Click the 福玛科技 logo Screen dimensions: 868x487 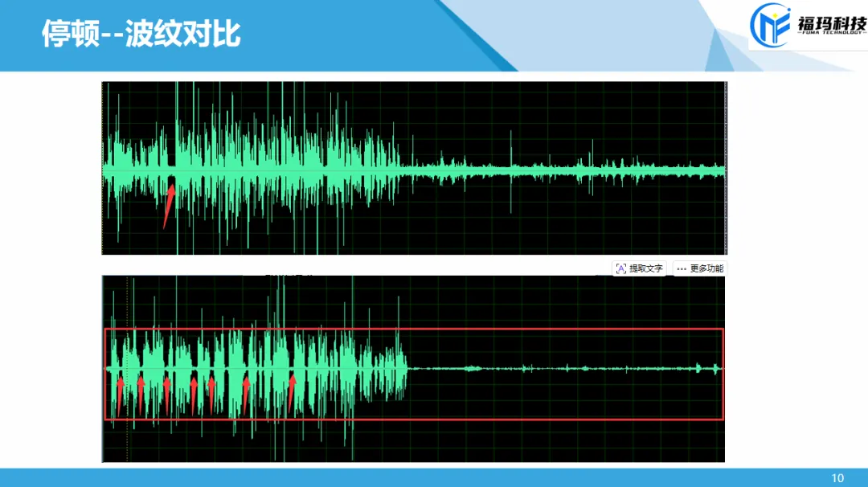(809, 26)
